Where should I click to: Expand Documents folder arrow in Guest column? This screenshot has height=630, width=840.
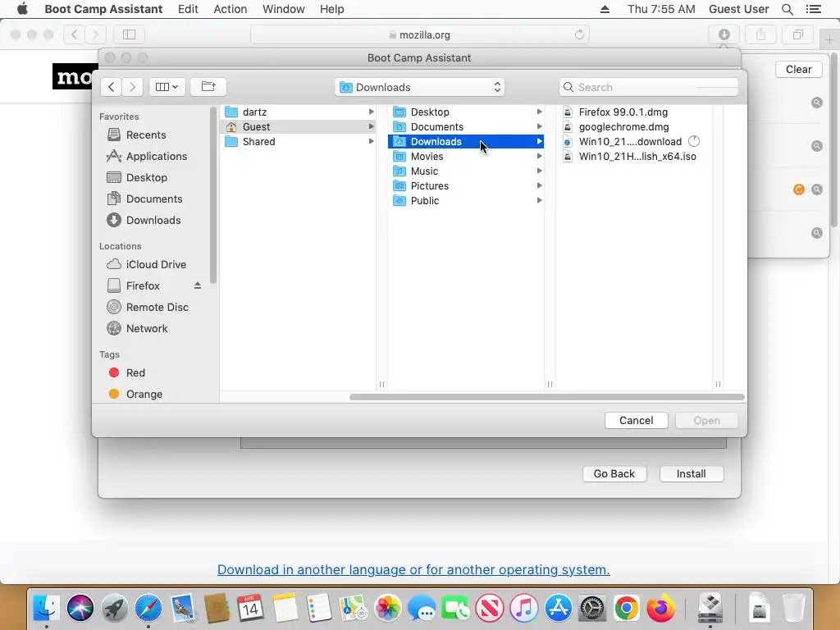539,127
